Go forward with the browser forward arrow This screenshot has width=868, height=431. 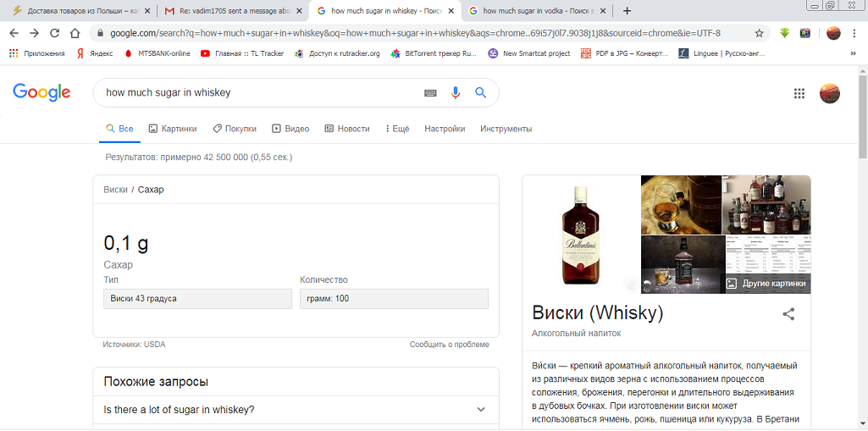(x=35, y=33)
